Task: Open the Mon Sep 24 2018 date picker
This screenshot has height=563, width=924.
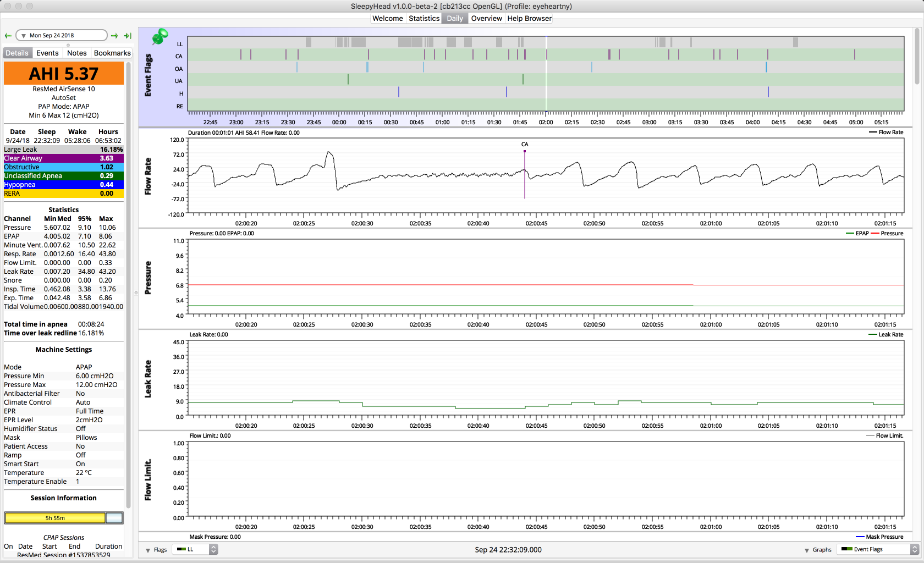Action: pos(62,35)
